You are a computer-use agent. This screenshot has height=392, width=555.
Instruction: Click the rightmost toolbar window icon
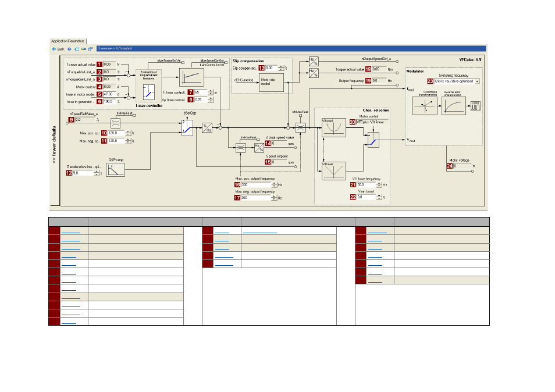point(90,49)
